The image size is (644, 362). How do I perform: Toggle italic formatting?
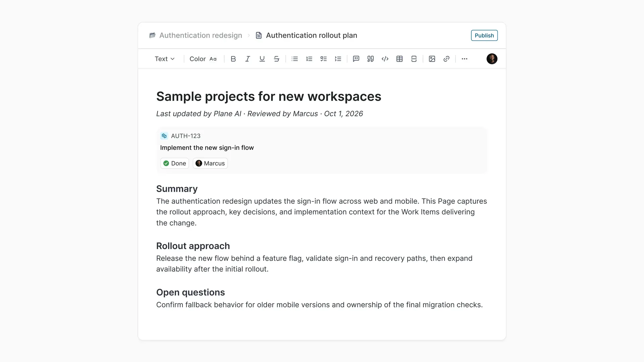pos(248,59)
